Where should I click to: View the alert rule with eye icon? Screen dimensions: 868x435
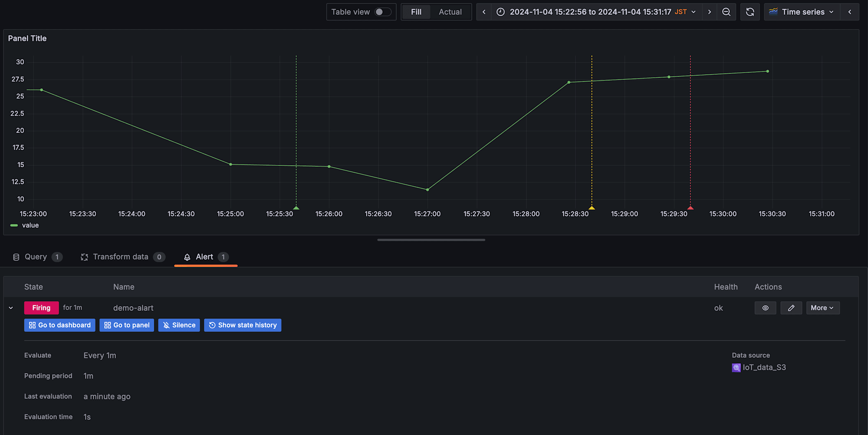click(x=765, y=308)
